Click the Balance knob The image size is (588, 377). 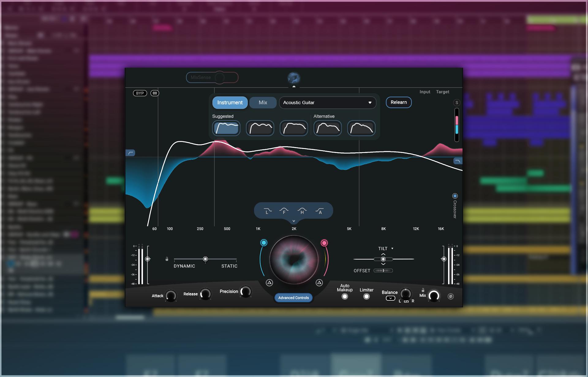point(406,294)
